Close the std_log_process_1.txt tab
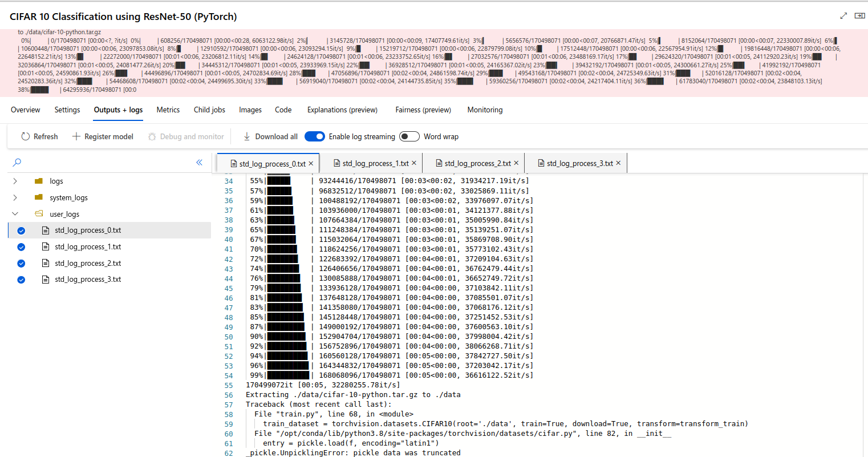This screenshot has height=457, width=868. tap(414, 163)
